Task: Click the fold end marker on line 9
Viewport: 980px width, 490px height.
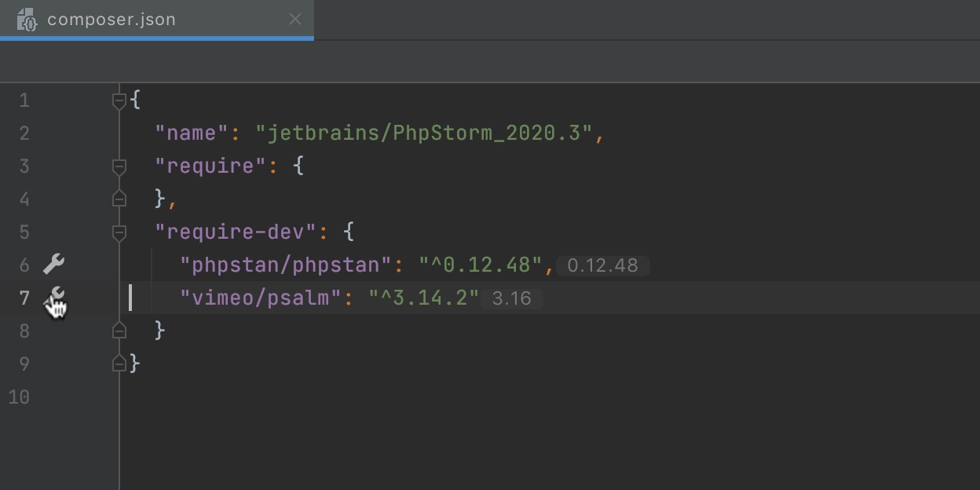Action: 119,364
